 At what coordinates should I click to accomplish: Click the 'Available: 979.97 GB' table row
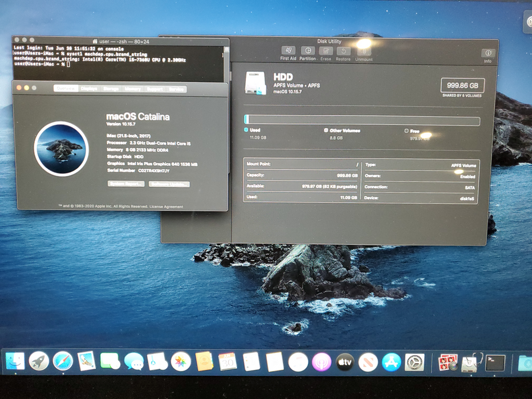(x=302, y=186)
